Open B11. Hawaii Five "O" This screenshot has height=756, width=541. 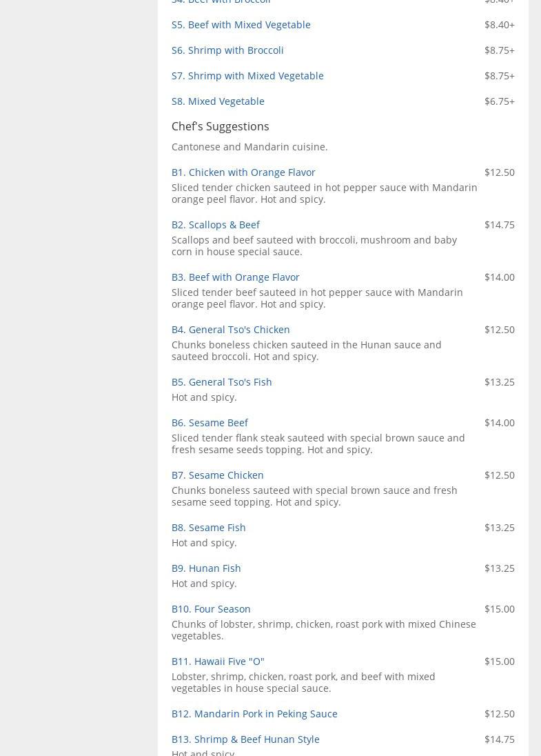pos(218,661)
